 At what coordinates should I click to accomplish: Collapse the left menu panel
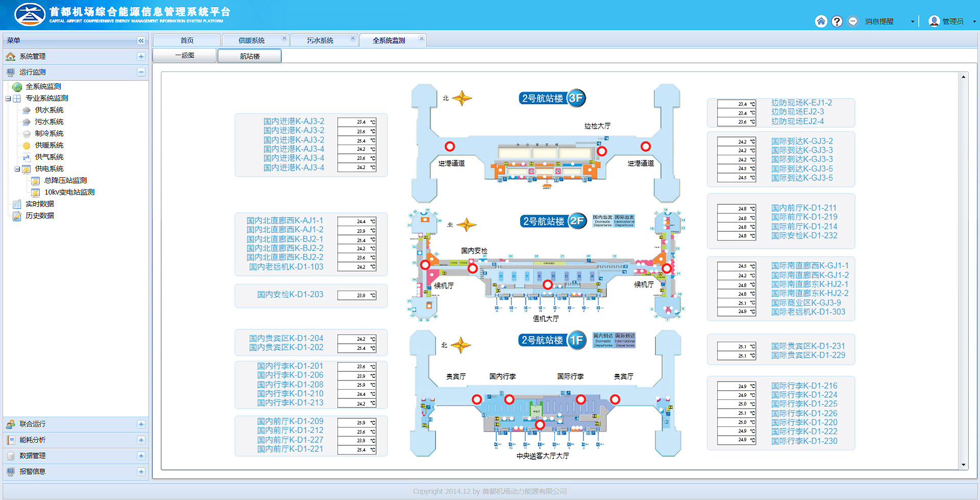(141, 41)
